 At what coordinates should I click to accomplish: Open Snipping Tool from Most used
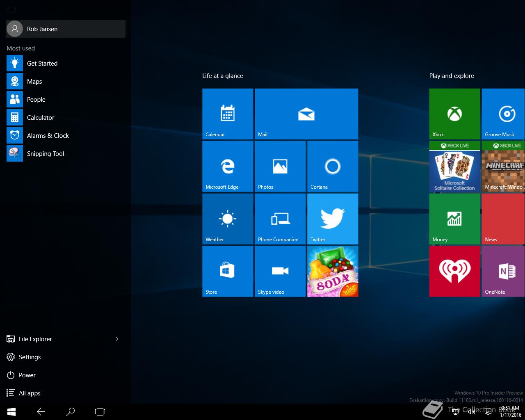45,154
